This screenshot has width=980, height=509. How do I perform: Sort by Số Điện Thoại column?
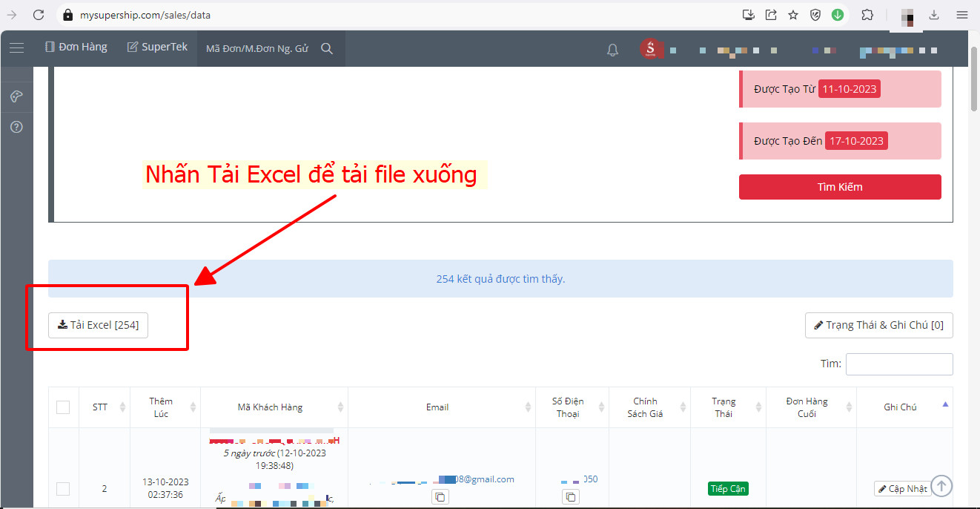pyautogui.click(x=572, y=407)
